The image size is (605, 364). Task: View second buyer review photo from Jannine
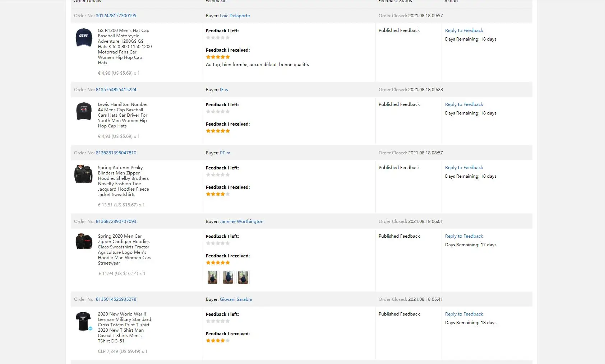228,277
